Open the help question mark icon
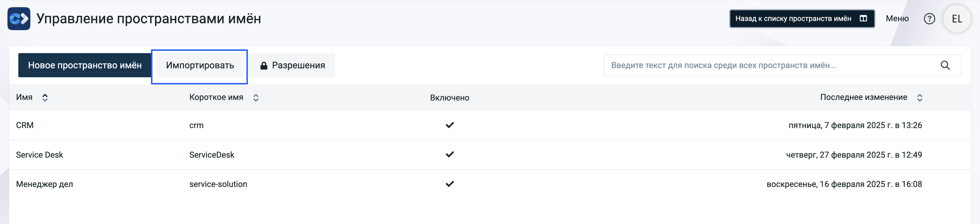This screenshot has width=980, height=224. (929, 19)
